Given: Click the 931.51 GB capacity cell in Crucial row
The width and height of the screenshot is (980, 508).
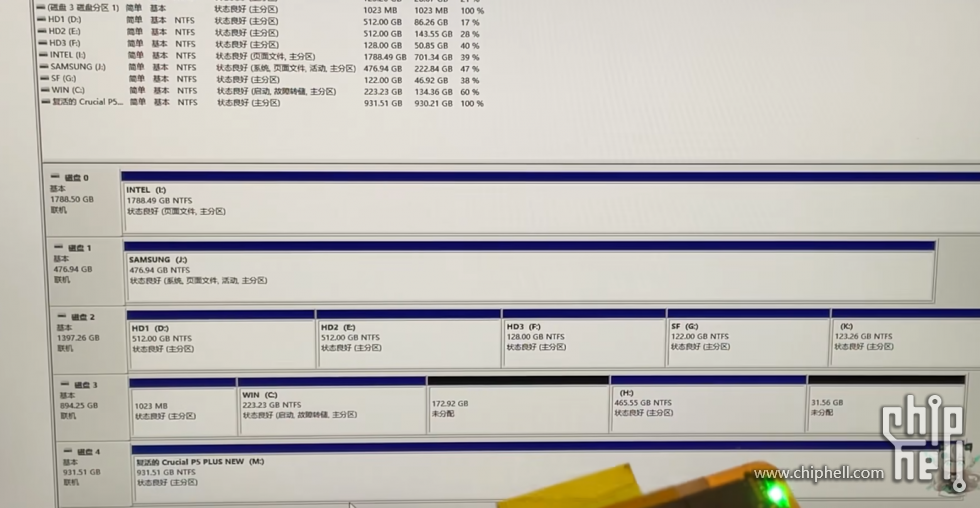Looking at the screenshot, I should (x=382, y=104).
